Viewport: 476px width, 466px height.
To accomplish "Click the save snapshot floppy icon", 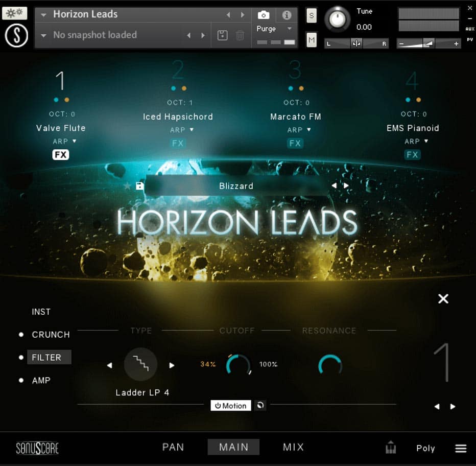I will (x=222, y=35).
